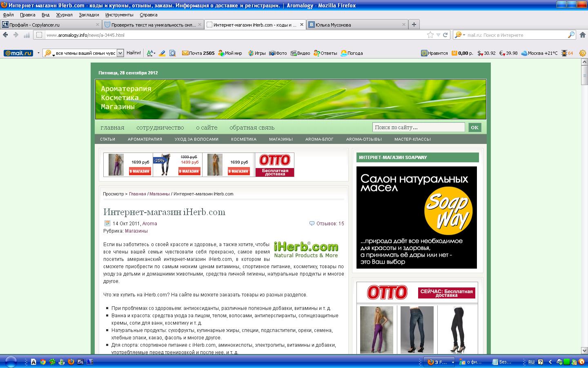The image size is (588, 368).
Task: Click the iHerb.com logo image
Action: [x=306, y=249]
